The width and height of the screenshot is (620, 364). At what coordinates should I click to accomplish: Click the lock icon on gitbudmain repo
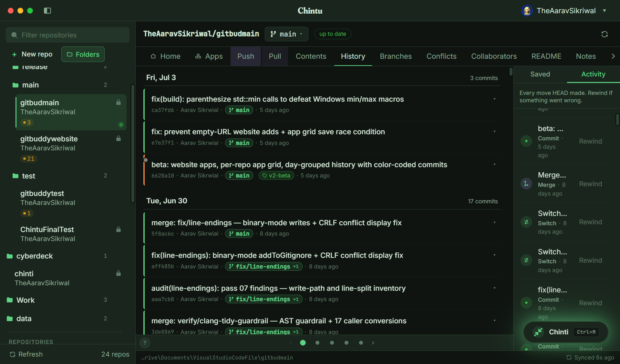pos(119,102)
